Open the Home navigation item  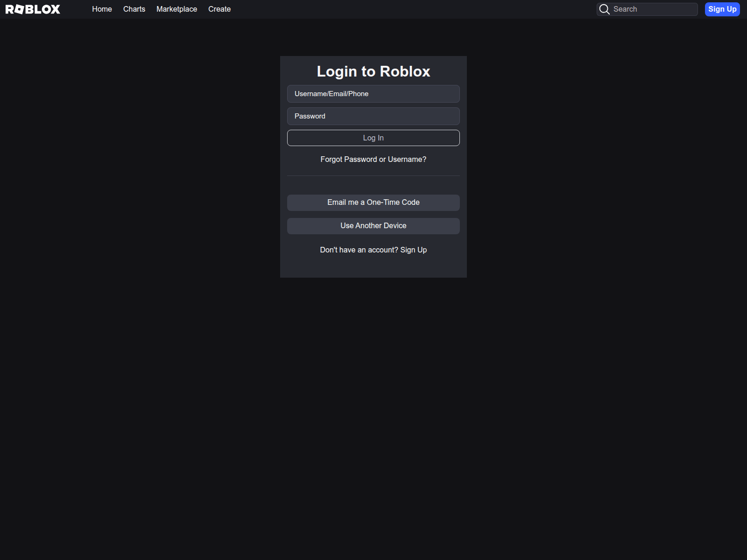point(102,9)
